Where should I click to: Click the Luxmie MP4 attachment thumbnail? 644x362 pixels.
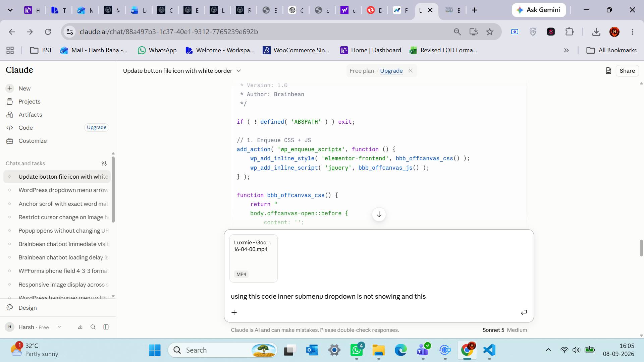[254, 258]
